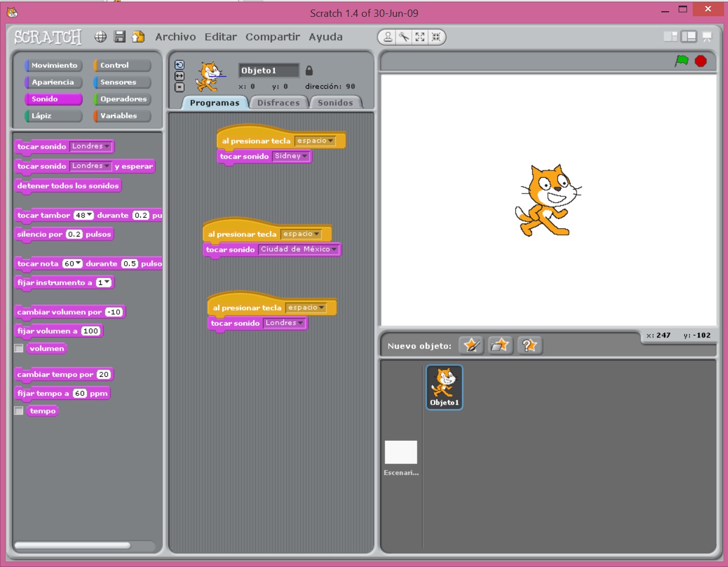Show the Lápiz block category
The image size is (728, 567).
tap(54, 116)
